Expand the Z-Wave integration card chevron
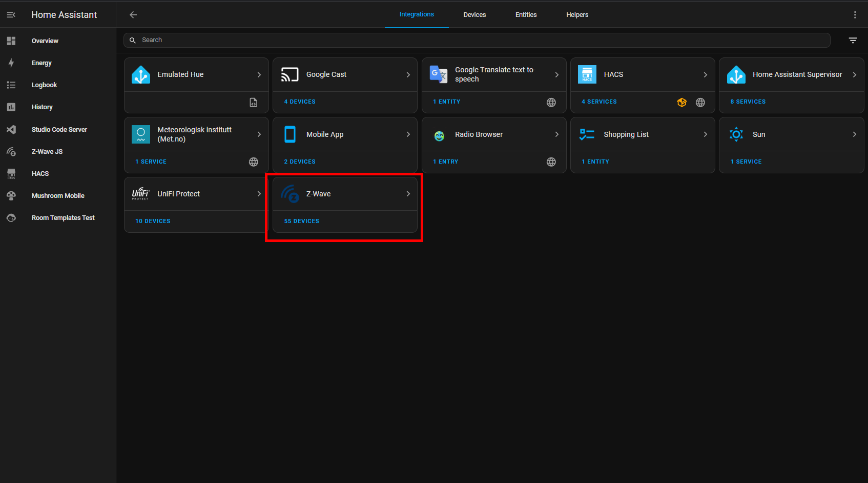 click(x=408, y=194)
